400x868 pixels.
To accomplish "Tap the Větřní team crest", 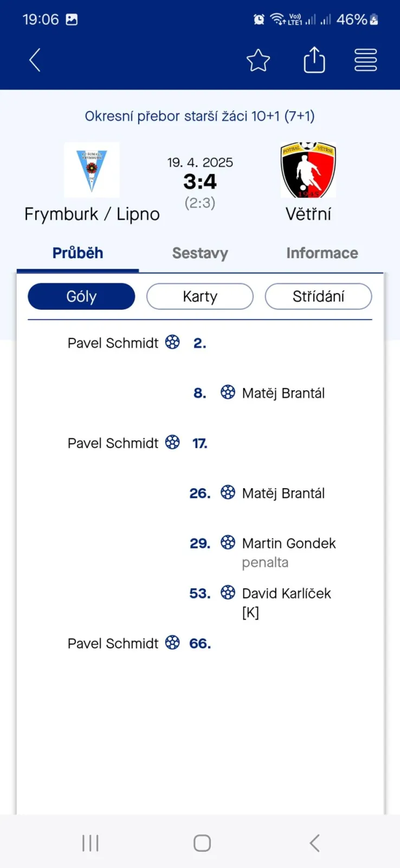I will pos(308,170).
